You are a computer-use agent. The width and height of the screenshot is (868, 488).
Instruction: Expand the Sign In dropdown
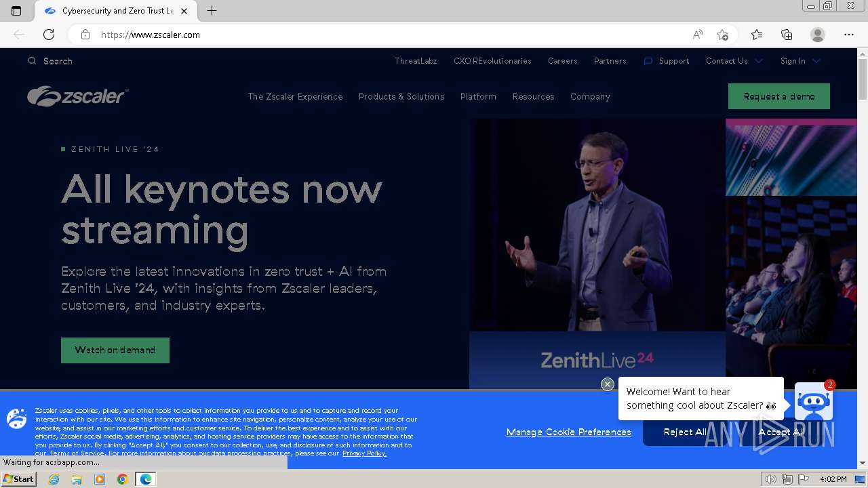[x=800, y=61]
